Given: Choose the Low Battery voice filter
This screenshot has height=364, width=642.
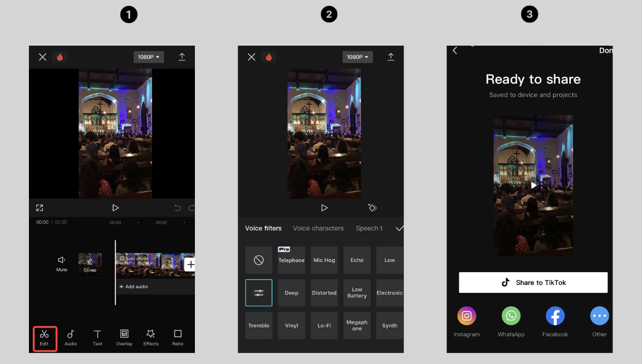Looking at the screenshot, I should coord(357,293).
